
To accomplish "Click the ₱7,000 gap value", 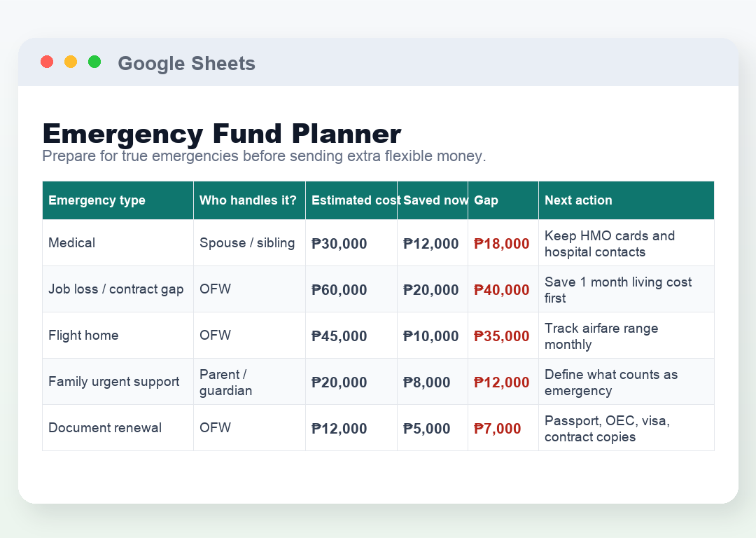I will tap(498, 429).
